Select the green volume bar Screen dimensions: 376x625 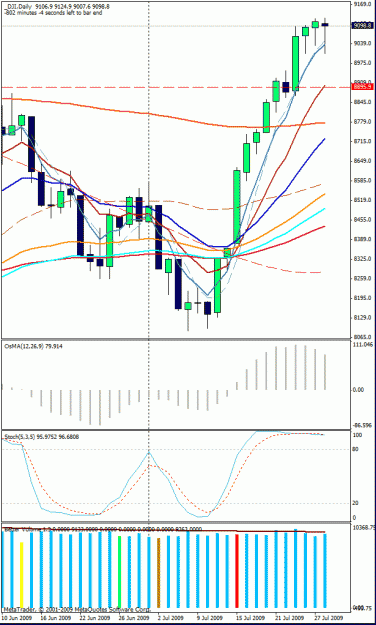119,572
